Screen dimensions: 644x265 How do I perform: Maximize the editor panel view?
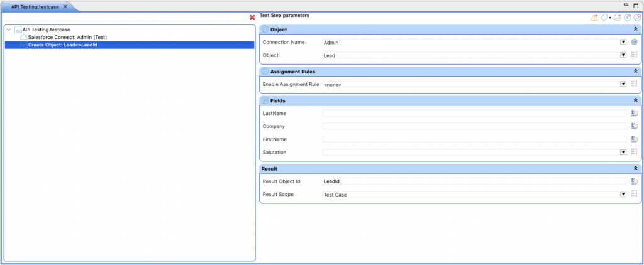pyautogui.click(x=636, y=5)
